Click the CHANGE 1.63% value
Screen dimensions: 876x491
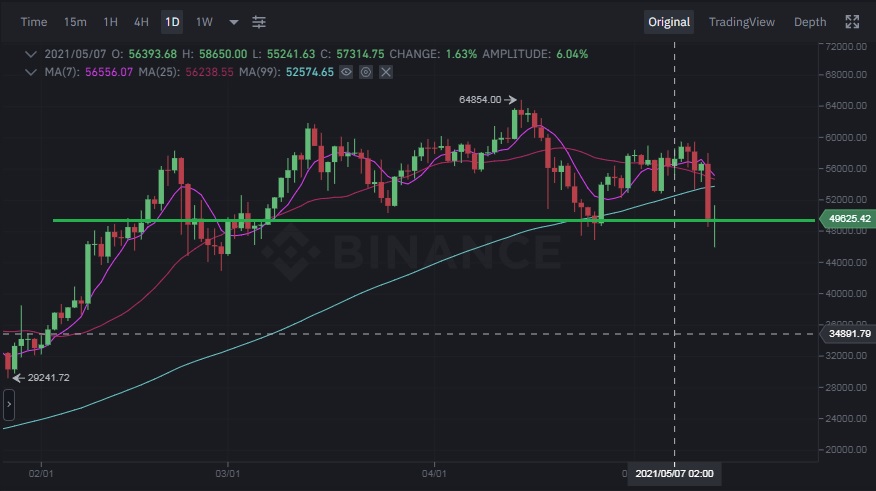[x=461, y=54]
